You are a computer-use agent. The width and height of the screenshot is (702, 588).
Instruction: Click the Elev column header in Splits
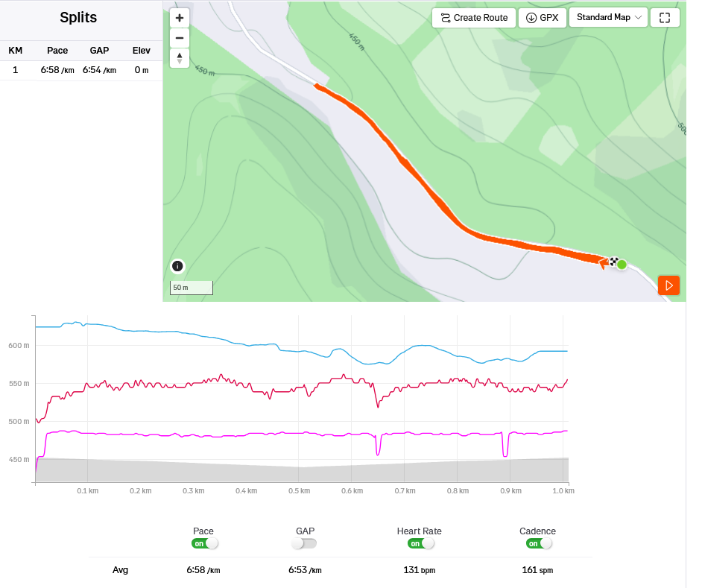tap(142, 51)
